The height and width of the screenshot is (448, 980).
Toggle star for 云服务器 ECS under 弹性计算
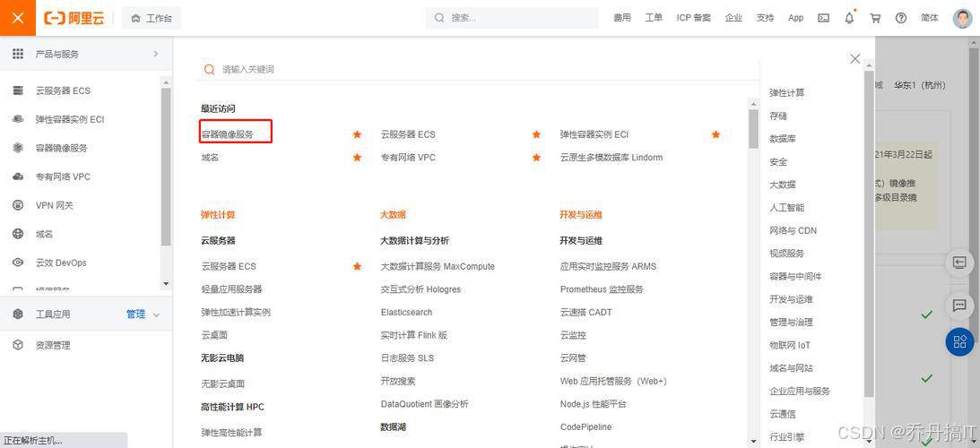[357, 266]
